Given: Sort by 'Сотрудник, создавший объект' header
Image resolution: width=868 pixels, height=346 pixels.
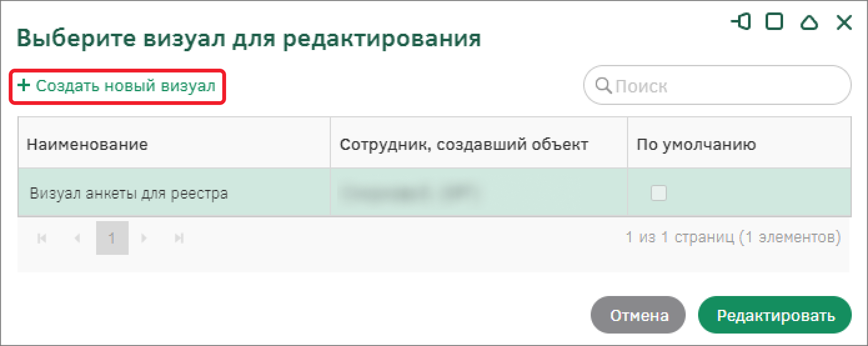Looking at the screenshot, I should 463,145.
